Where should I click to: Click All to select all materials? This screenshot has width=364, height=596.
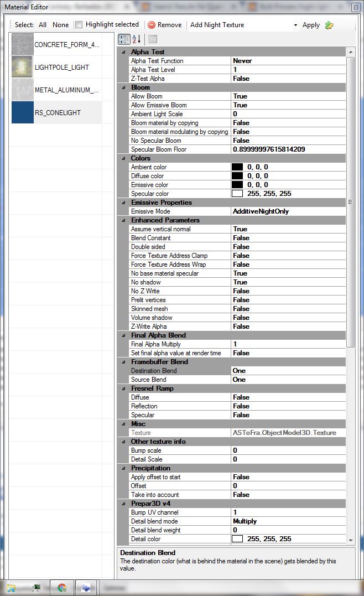tap(43, 25)
